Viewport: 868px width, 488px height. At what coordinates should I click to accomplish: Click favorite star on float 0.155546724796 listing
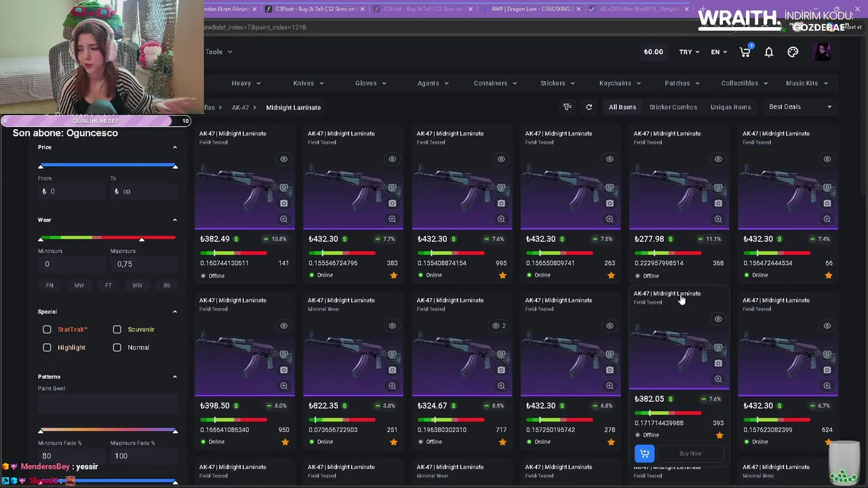click(393, 275)
